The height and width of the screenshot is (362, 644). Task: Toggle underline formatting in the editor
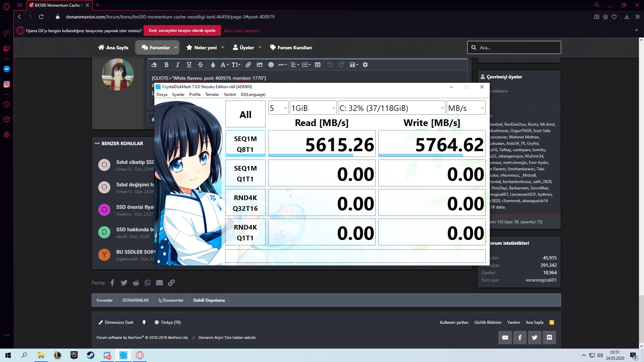coord(189,65)
